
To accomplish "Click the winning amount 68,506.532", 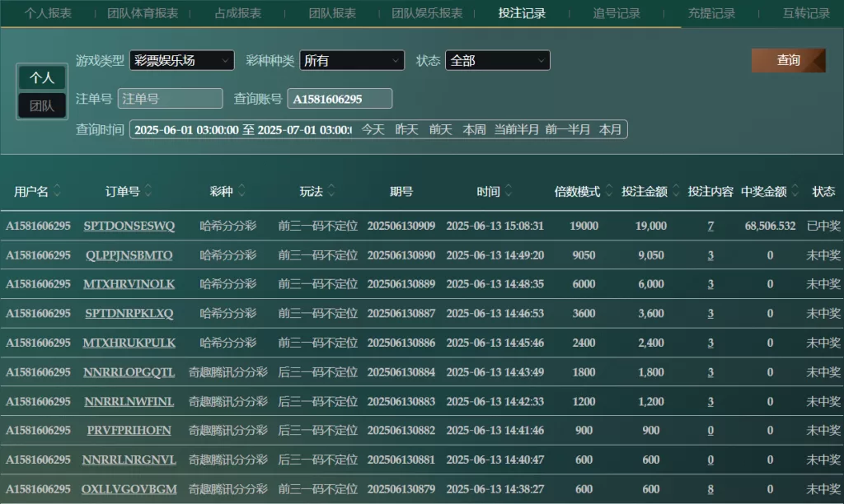I will pos(770,226).
